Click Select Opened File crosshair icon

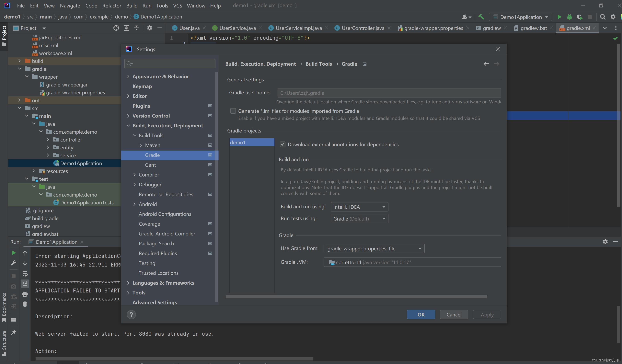point(116,28)
